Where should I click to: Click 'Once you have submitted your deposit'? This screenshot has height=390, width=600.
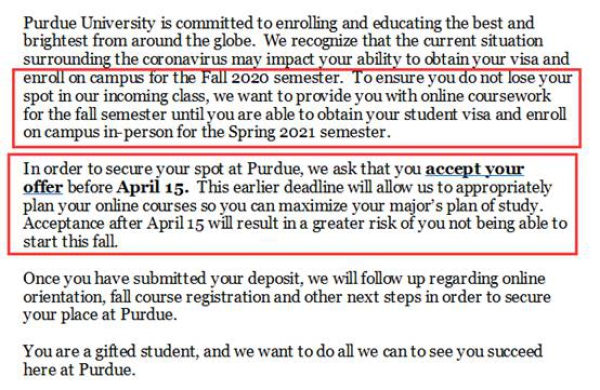(161, 279)
